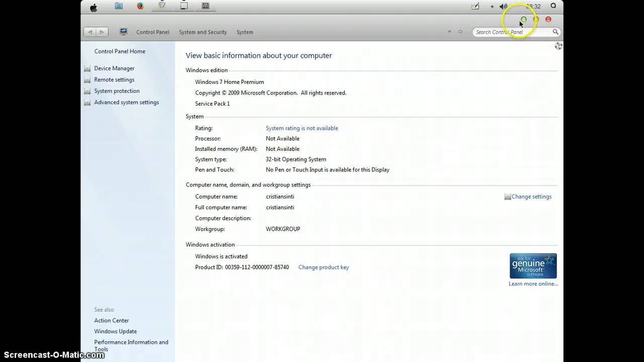Viewport: 644px width, 362px height.
Task: Launch Firefox from the top bar
Action: click(140, 6)
